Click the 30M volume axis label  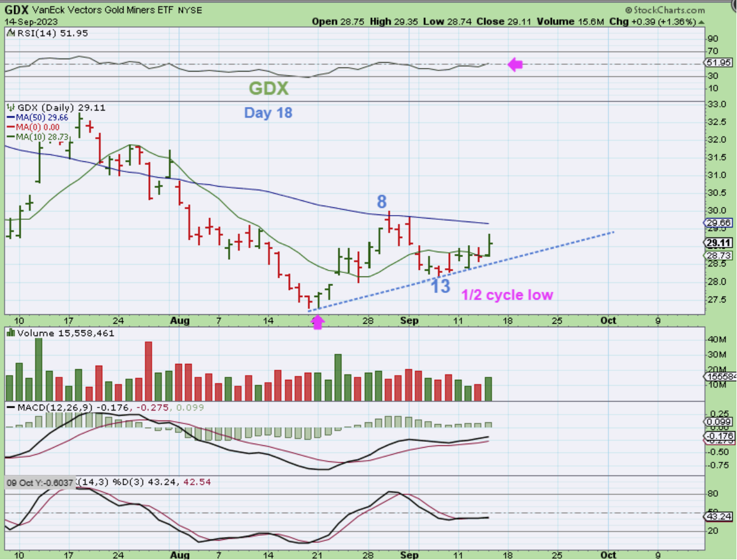(x=716, y=354)
